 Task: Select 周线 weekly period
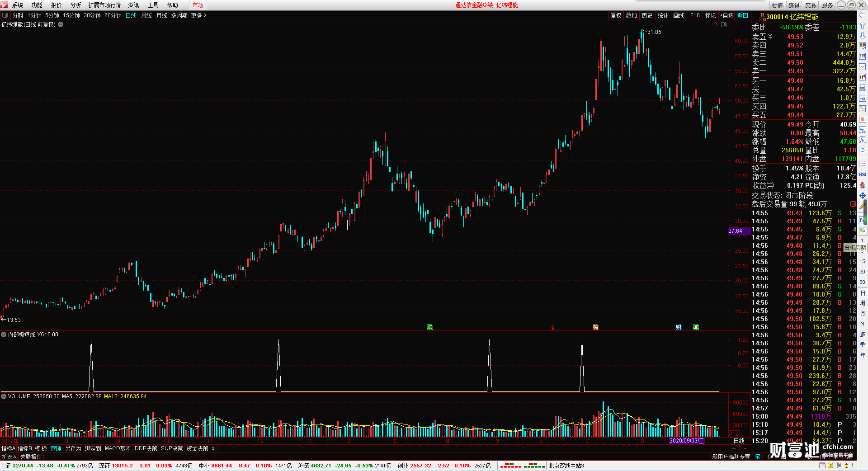pyautogui.click(x=146, y=15)
